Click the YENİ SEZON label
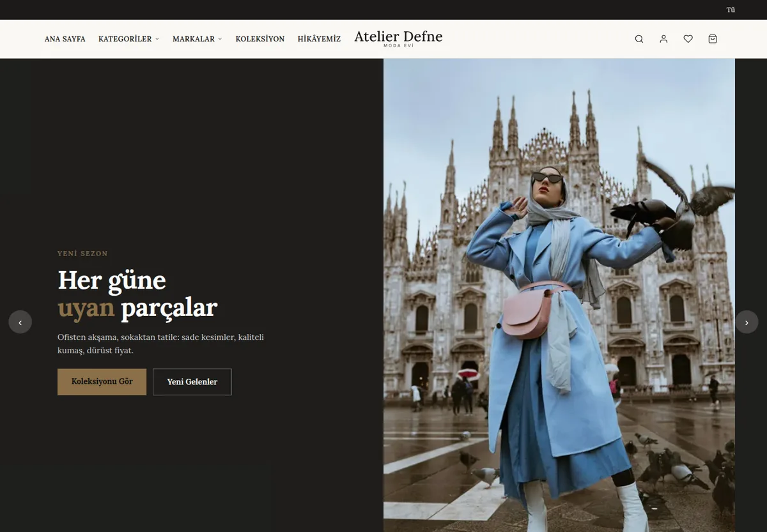The height and width of the screenshot is (532, 767). [82, 254]
